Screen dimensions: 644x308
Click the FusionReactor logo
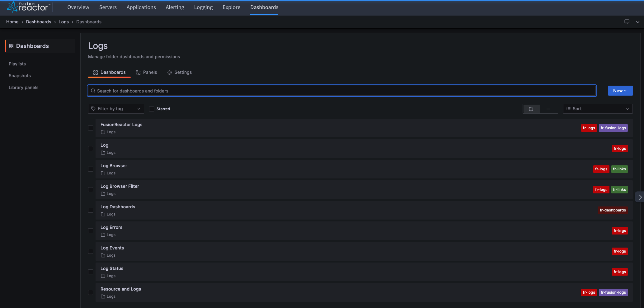(x=29, y=7)
